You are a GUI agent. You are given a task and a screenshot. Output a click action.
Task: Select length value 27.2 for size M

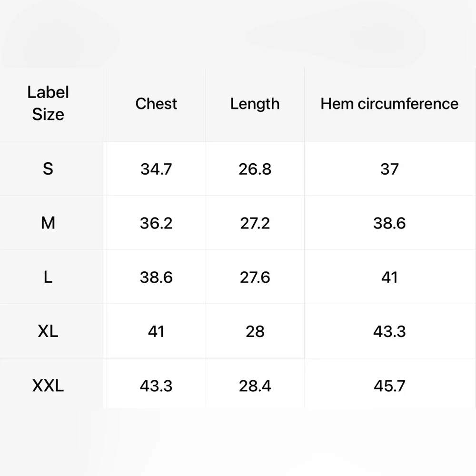pyautogui.click(x=255, y=223)
